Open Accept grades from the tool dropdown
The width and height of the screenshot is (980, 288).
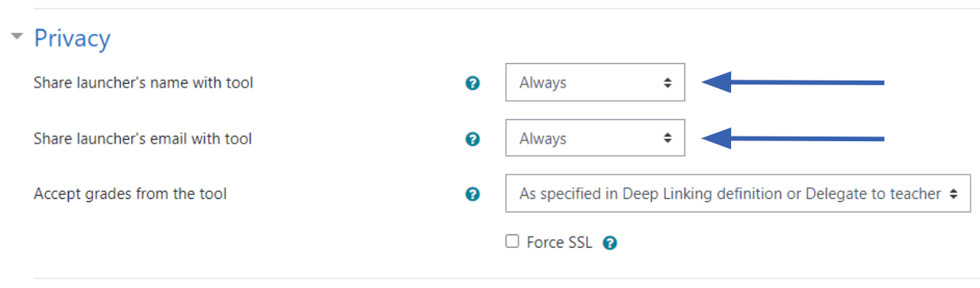pos(738,193)
